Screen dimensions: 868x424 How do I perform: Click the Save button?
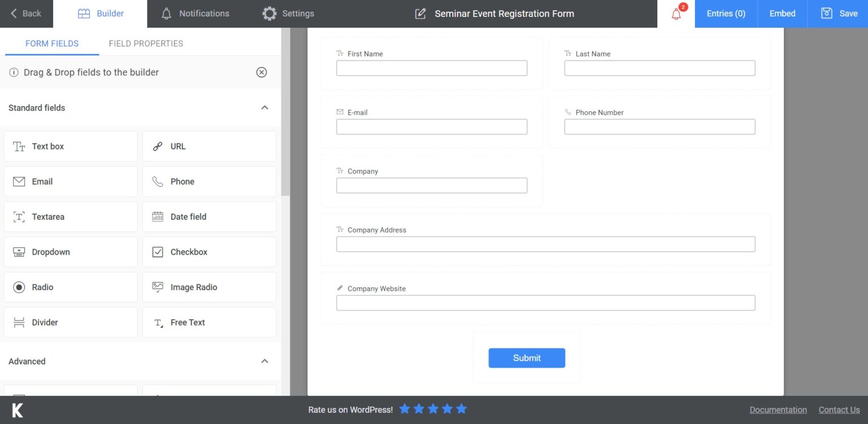coord(839,14)
